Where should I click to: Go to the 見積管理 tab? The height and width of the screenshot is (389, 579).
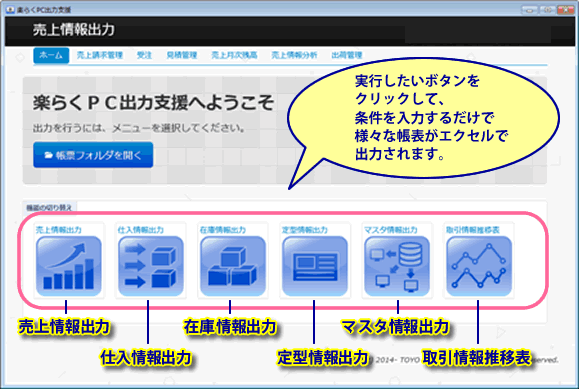(182, 55)
